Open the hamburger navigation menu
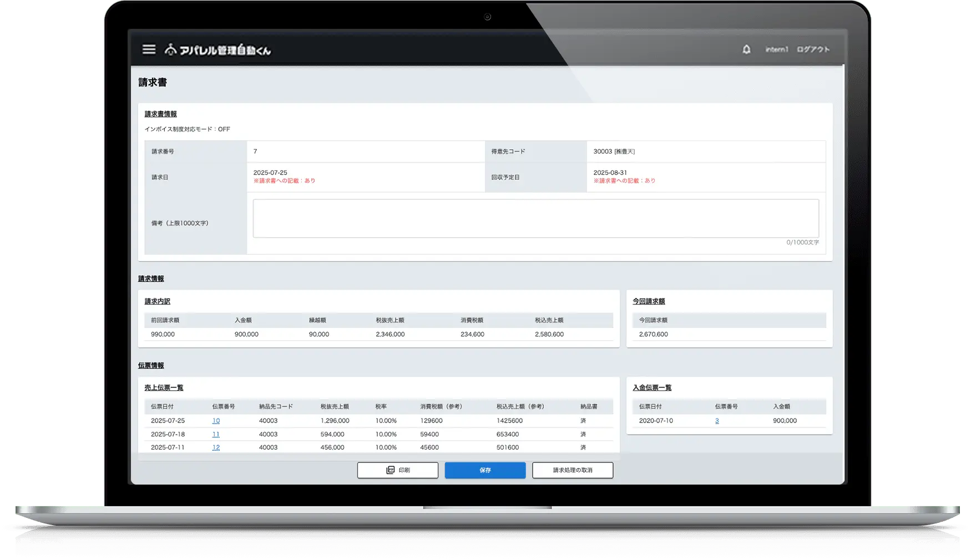This screenshot has height=560, width=971. click(149, 49)
